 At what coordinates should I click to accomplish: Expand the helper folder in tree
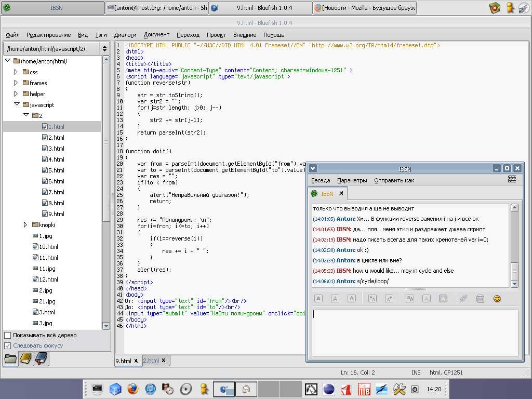click(16, 94)
